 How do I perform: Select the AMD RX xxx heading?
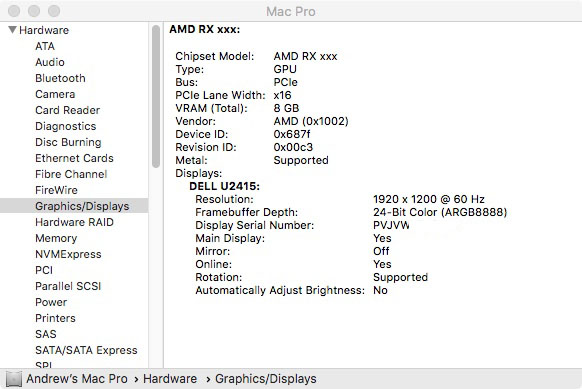click(205, 29)
